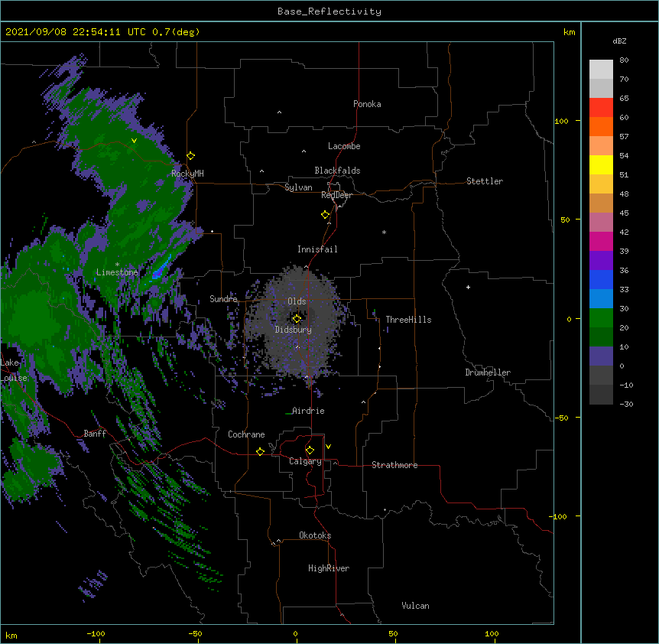Click the Cochrane town label
Image resolution: width=659 pixels, height=644 pixels.
(246, 434)
